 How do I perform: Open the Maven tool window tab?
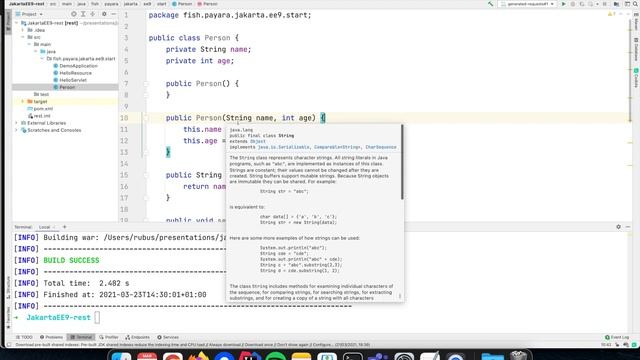(x=636, y=21)
